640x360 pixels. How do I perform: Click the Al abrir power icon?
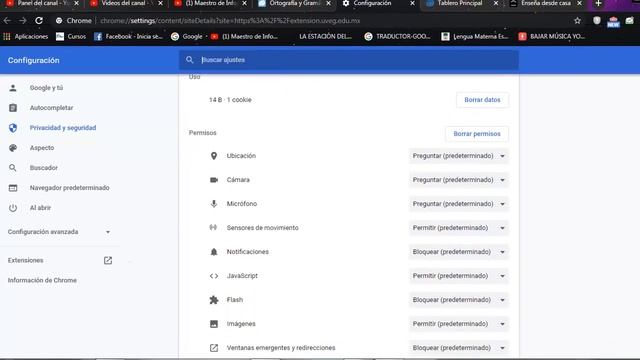point(13,208)
